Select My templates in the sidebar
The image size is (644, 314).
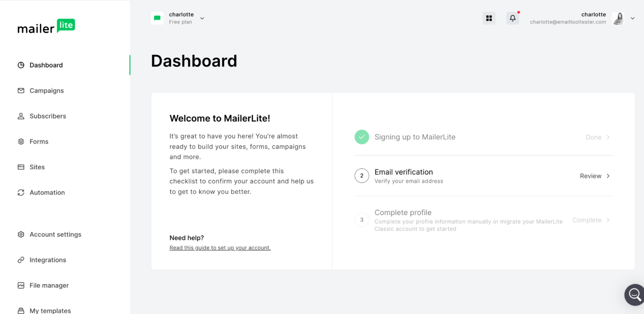(x=50, y=310)
